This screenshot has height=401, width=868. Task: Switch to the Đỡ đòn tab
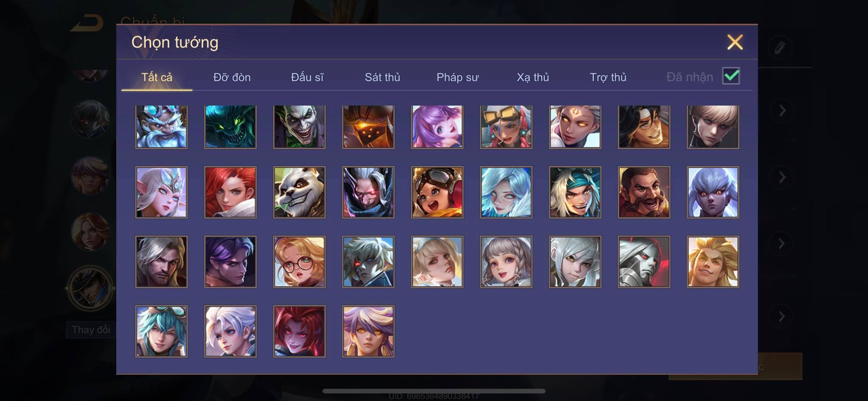coord(232,77)
